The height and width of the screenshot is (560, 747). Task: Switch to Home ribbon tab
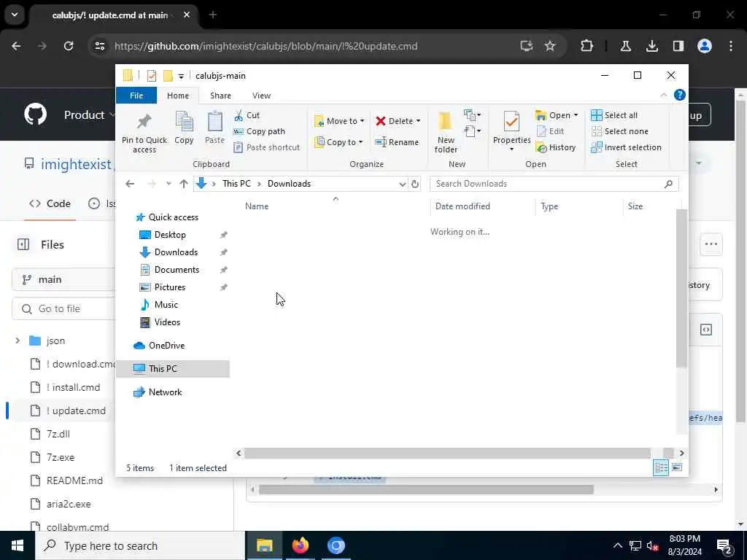coord(178,96)
